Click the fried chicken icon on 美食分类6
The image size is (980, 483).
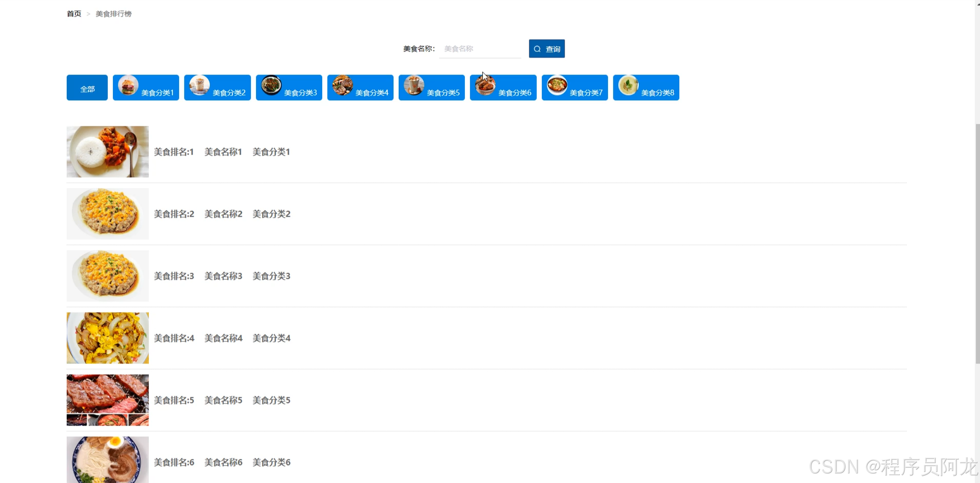click(x=485, y=85)
